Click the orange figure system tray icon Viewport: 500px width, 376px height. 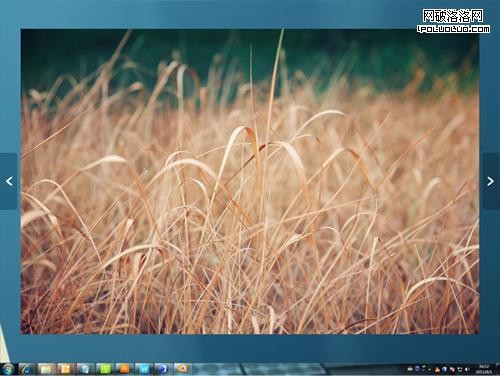click(437, 369)
